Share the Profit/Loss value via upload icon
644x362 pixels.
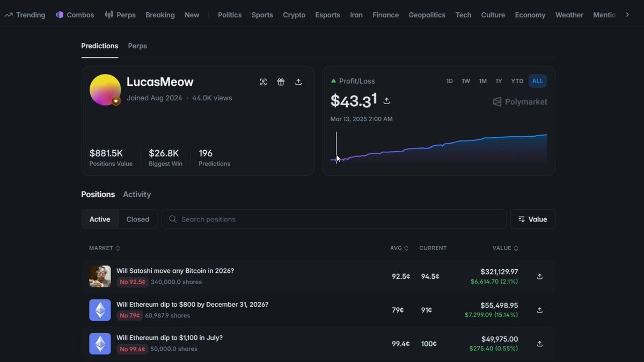386,101
